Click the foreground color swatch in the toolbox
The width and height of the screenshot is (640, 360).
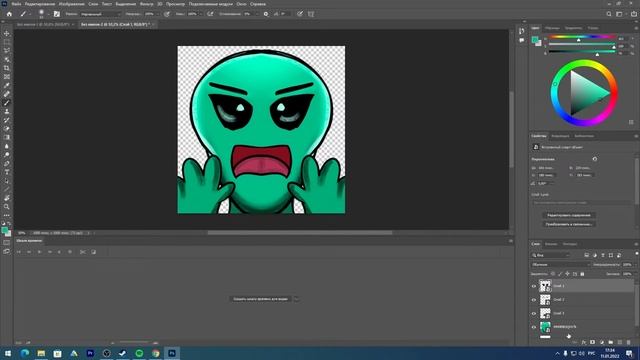(x=4, y=231)
